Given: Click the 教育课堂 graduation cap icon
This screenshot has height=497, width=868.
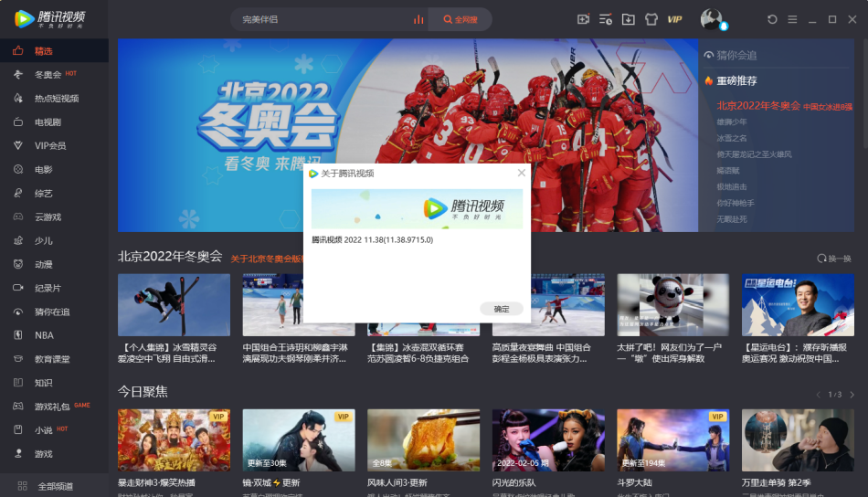Looking at the screenshot, I should [18, 359].
